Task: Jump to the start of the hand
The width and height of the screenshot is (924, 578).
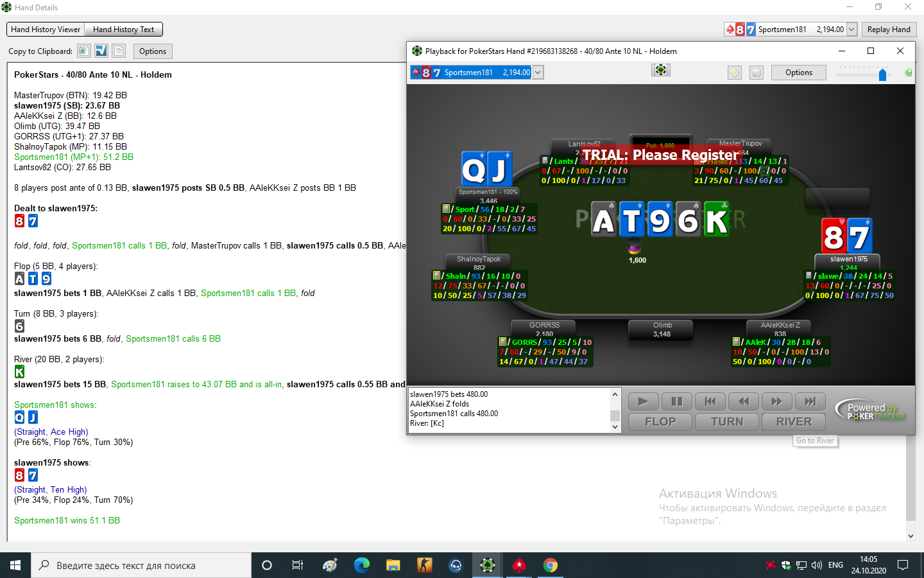Action: tap(710, 401)
